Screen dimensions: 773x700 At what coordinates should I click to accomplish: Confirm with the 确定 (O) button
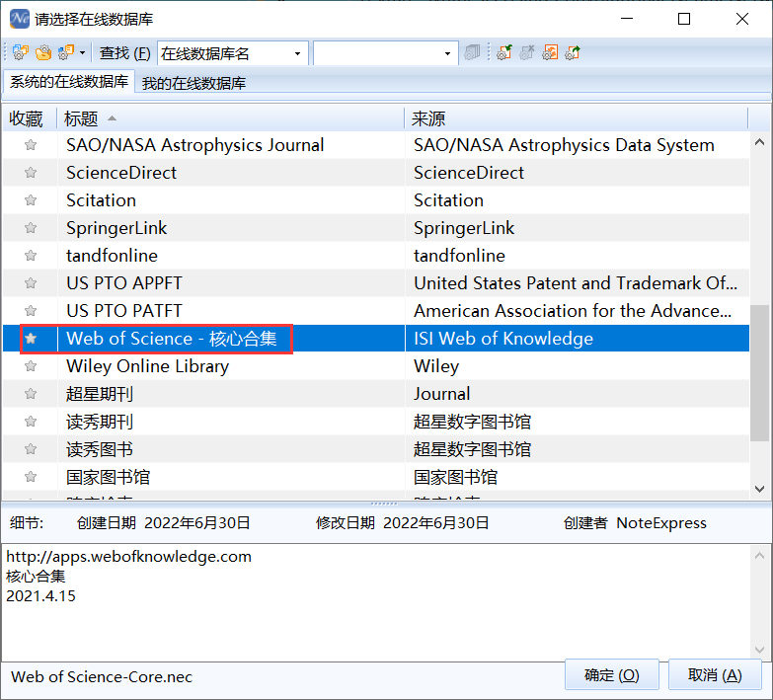point(612,675)
